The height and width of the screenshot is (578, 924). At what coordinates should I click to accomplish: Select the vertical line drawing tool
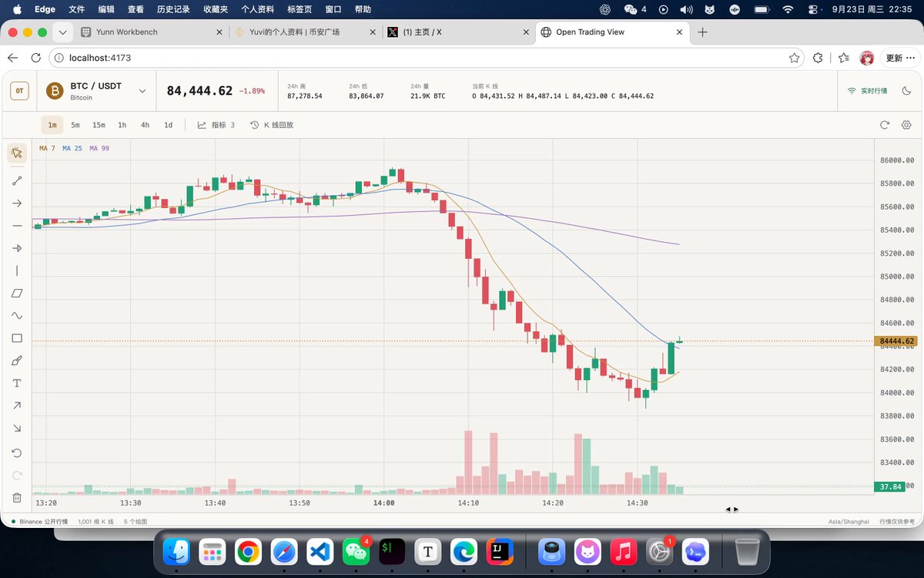click(x=17, y=271)
